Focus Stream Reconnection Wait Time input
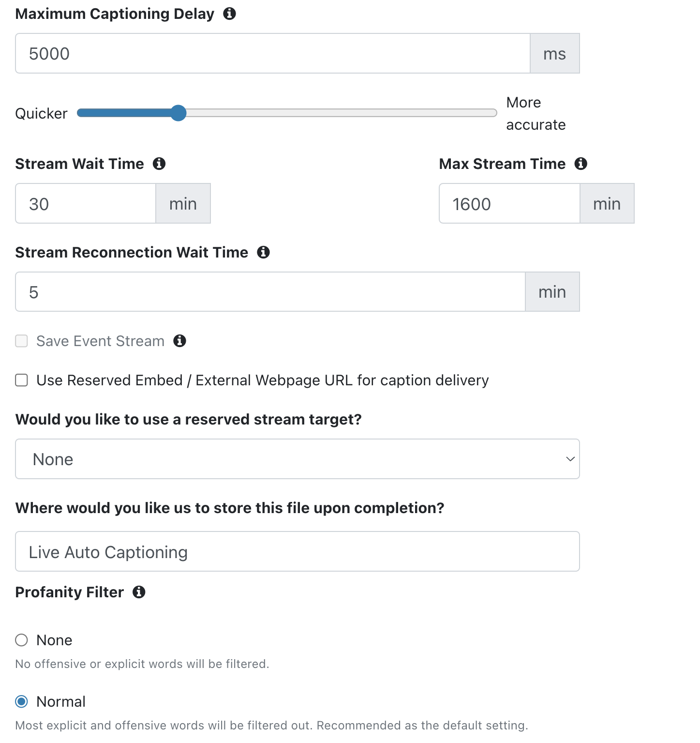This screenshot has height=743, width=700. point(270,291)
